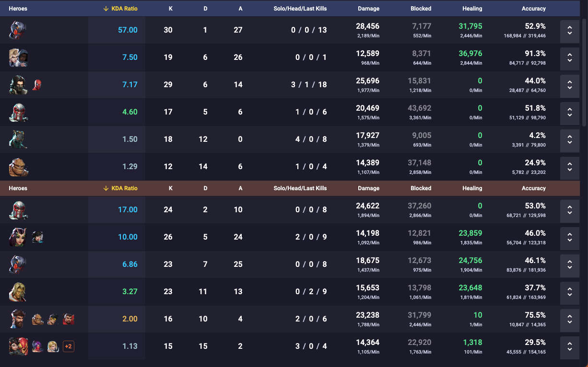This screenshot has height=367, width=588.
Task: Sort the top table by Blocked
Action: click(421, 9)
